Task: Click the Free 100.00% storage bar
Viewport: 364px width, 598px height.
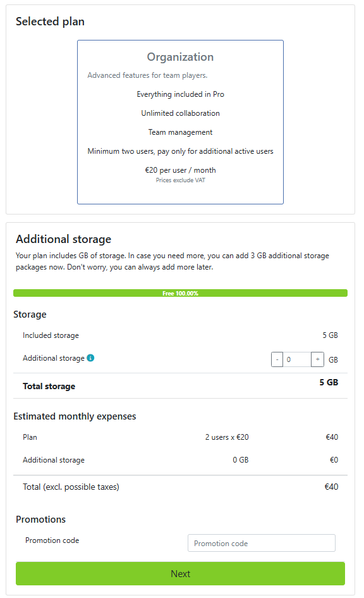Action: 180,293
